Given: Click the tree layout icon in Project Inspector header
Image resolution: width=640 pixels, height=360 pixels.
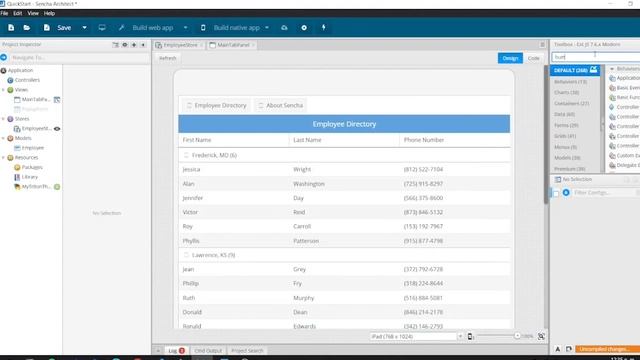Looking at the screenshot, I should pos(116,44).
